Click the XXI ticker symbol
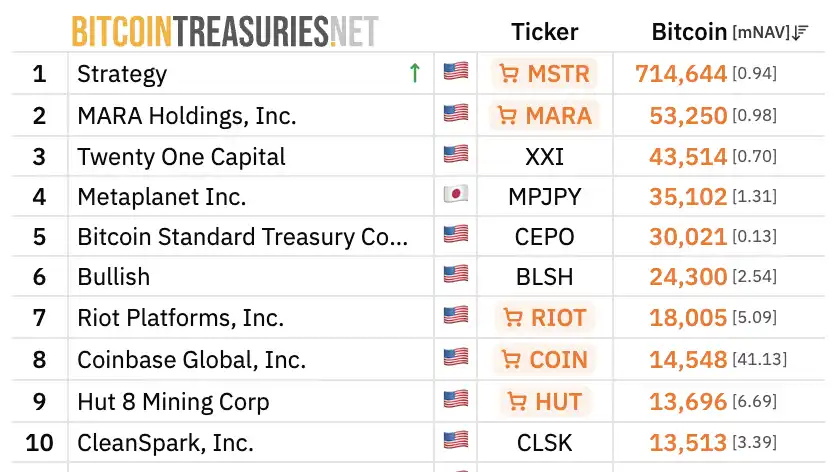Screen dimensions: 834x472 544,157
